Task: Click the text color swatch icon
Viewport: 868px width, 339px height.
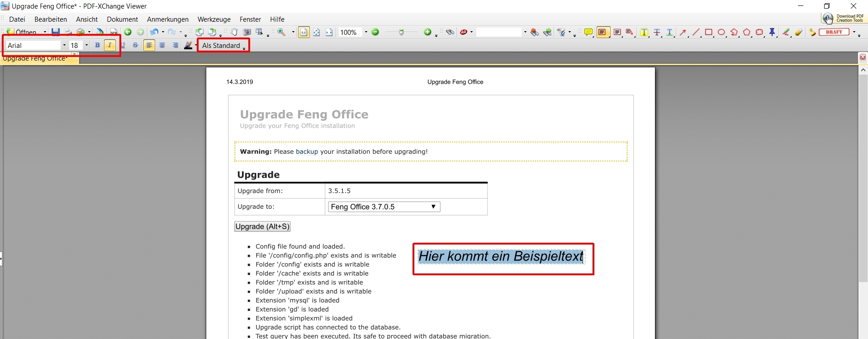Action: [188, 45]
